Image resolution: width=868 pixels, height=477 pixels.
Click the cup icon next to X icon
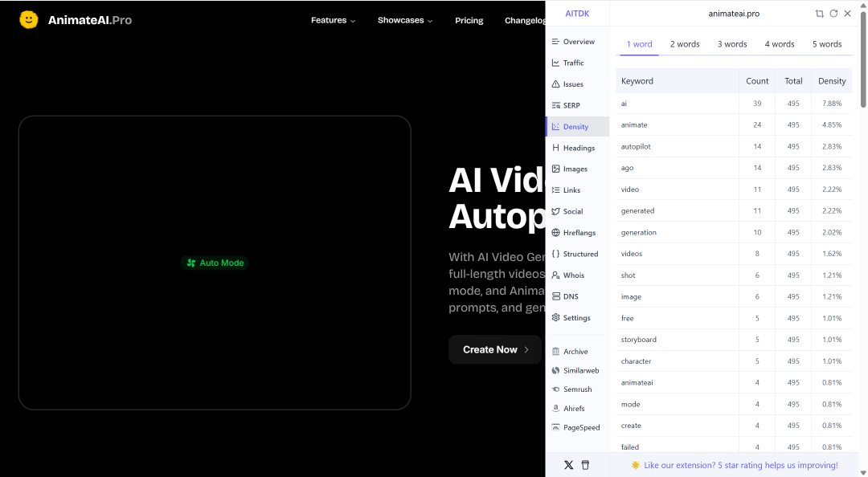coord(586,465)
